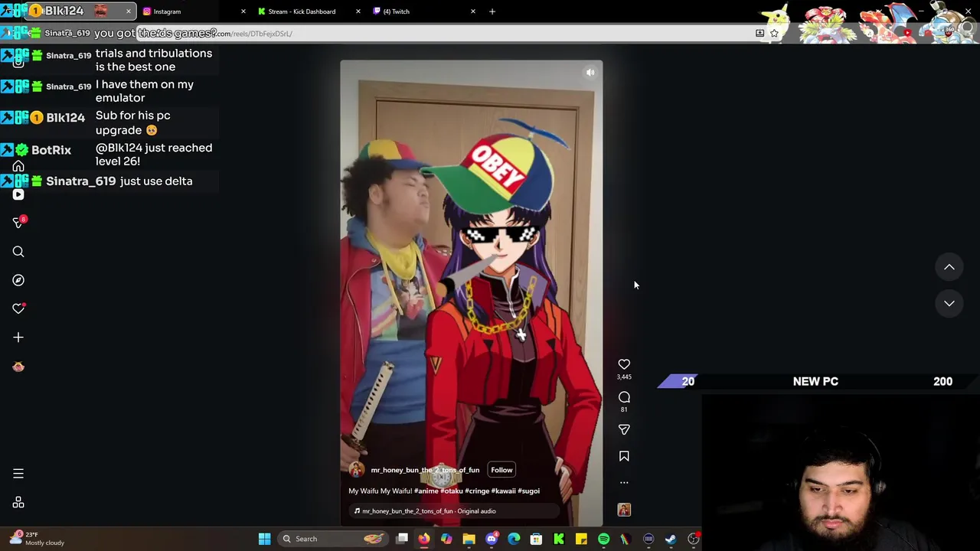Switch to Stream - Kick Dashboard tab
The height and width of the screenshot is (551, 980).
(x=309, y=11)
